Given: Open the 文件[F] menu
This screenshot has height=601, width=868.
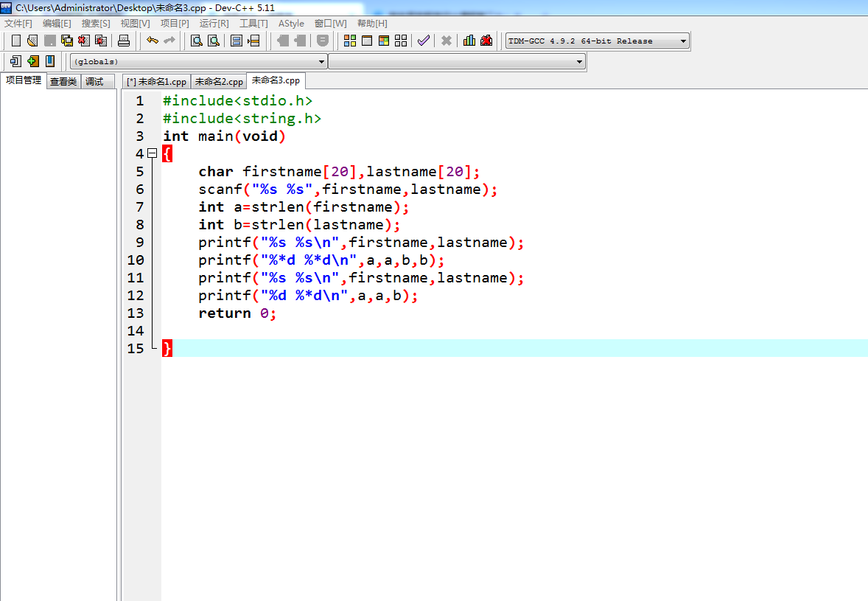Looking at the screenshot, I should pos(18,24).
